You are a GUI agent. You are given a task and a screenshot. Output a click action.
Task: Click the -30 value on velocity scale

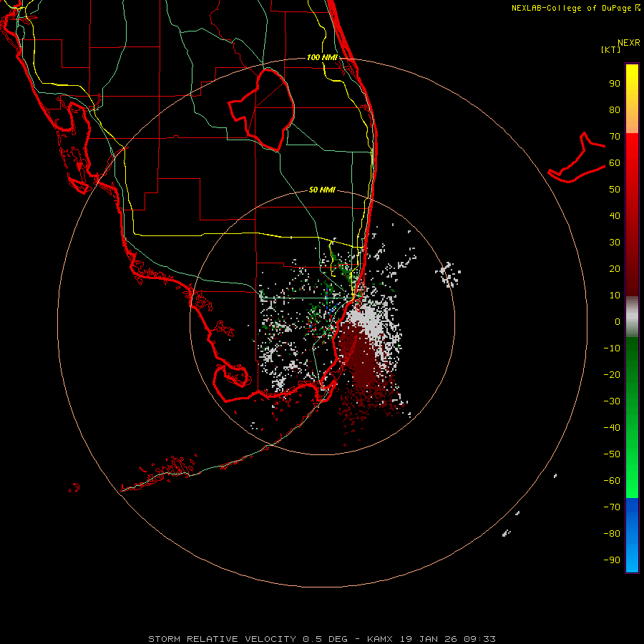612,401
